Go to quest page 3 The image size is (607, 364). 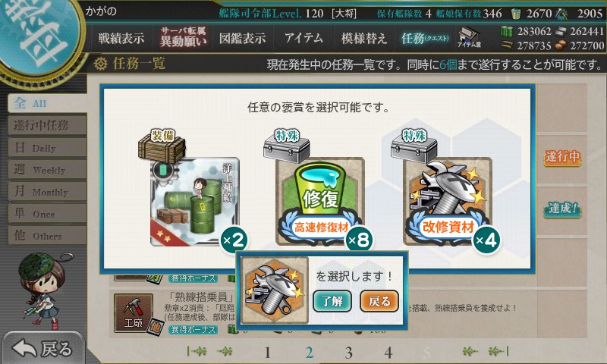348,353
